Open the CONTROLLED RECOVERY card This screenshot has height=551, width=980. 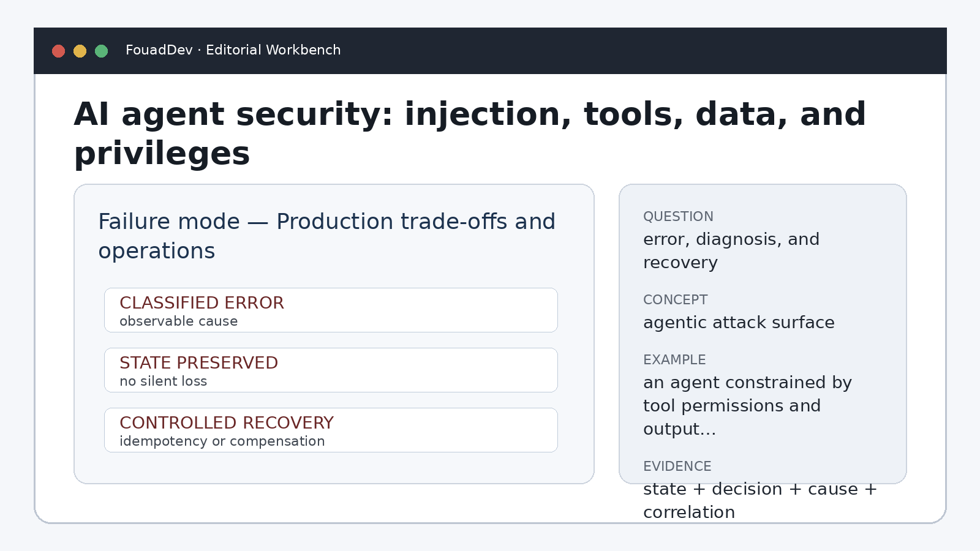click(331, 430)
